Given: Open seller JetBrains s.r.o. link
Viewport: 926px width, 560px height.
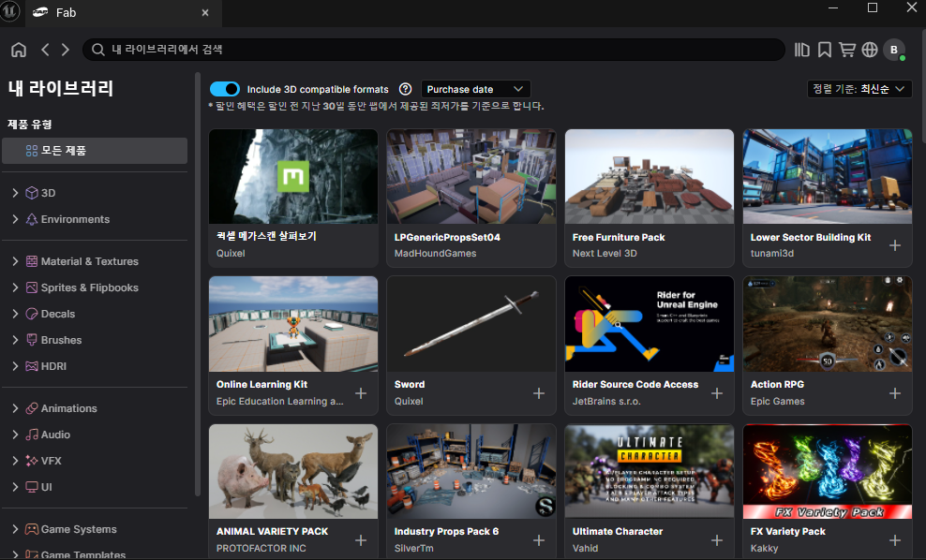Looking at the screenshot, I should 606,401.
